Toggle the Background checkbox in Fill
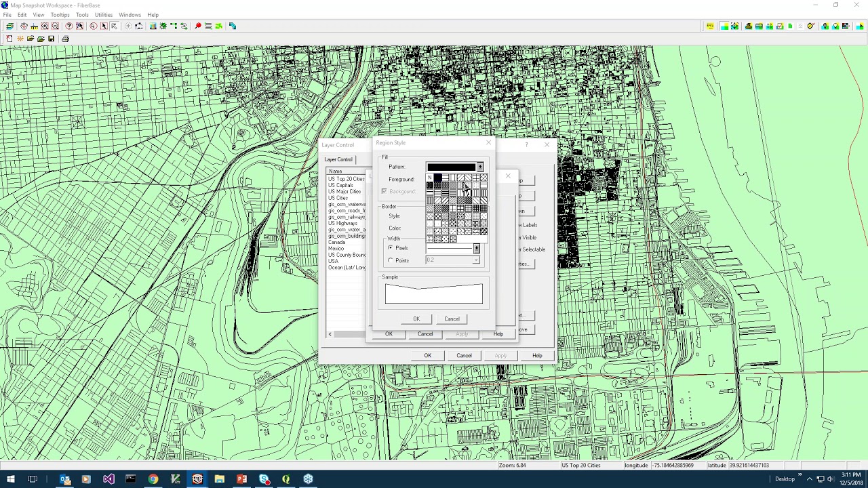 [384, 192]
